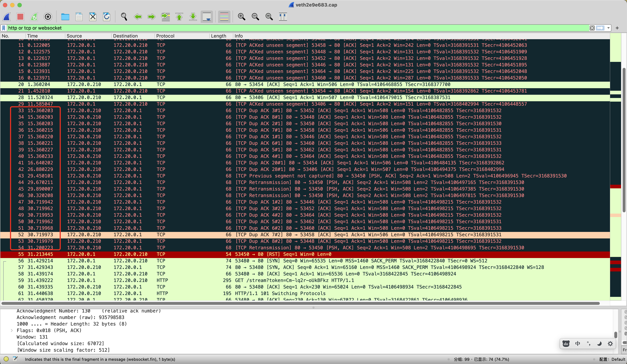Click the find packet magnifier icon
This screenshot has height=364, width=627.
[124, 17]
